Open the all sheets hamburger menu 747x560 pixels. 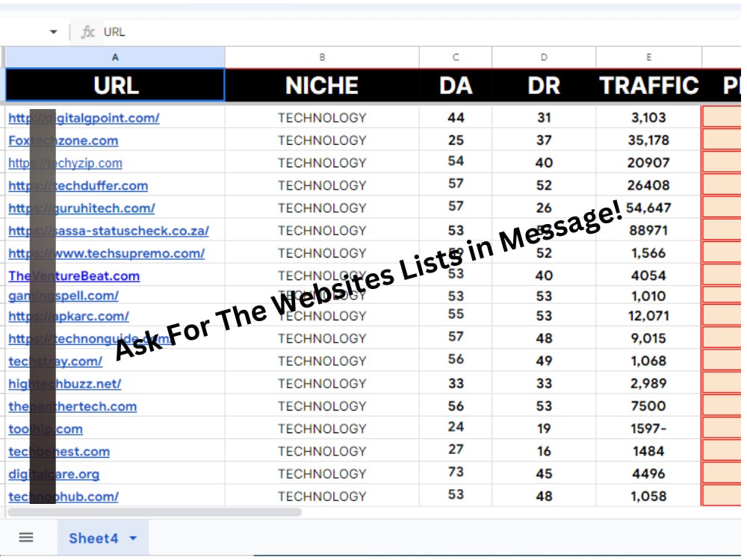point(25,538)
